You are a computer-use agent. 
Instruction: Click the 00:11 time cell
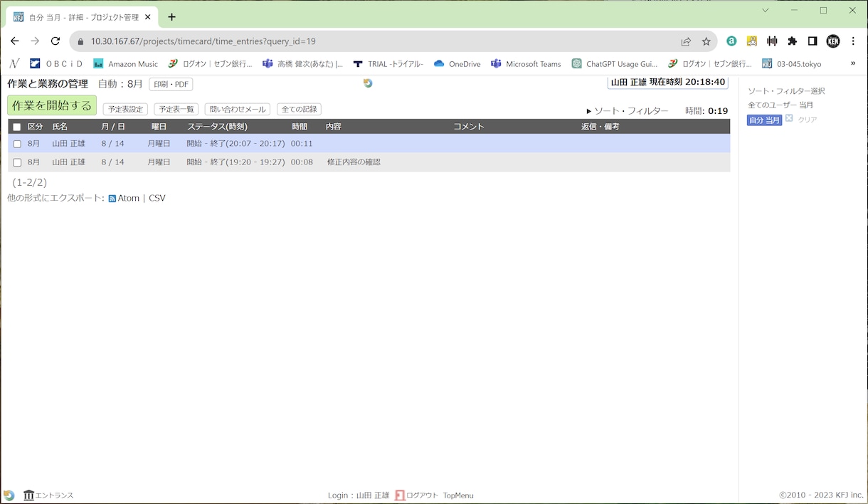point(302,144)
